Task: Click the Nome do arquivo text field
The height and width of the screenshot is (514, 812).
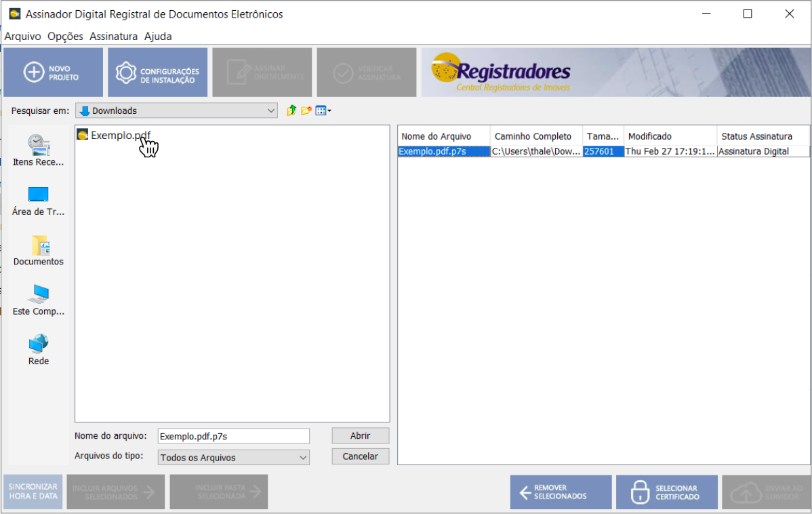Action: click(x=233, y=436)
